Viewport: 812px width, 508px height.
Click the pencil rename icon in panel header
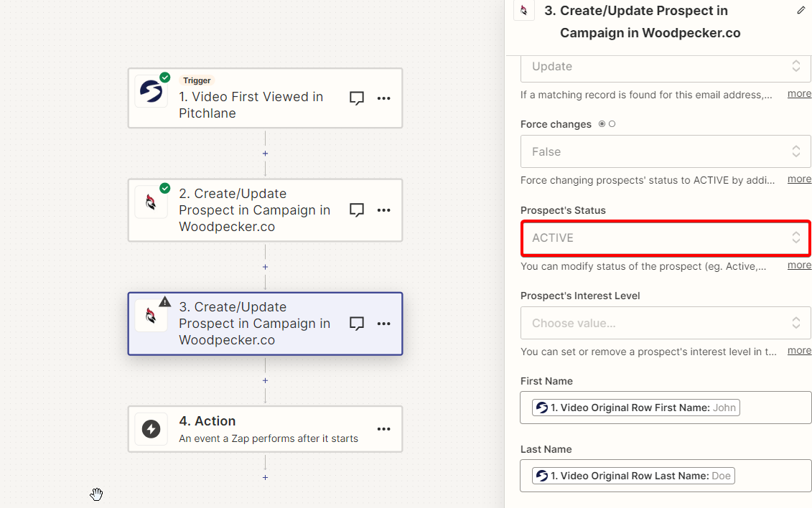[x=801, y=10]
